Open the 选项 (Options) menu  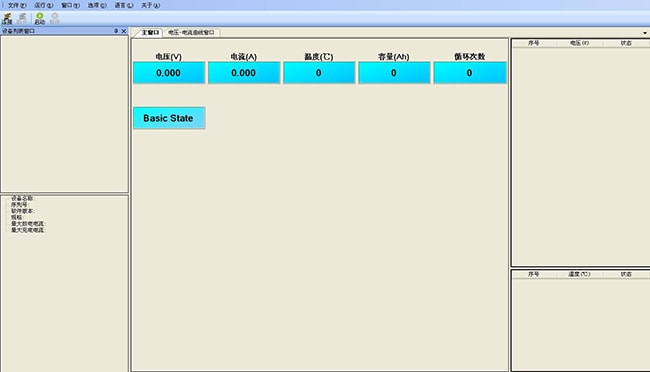pyautogui.click(x=97, y=5)
